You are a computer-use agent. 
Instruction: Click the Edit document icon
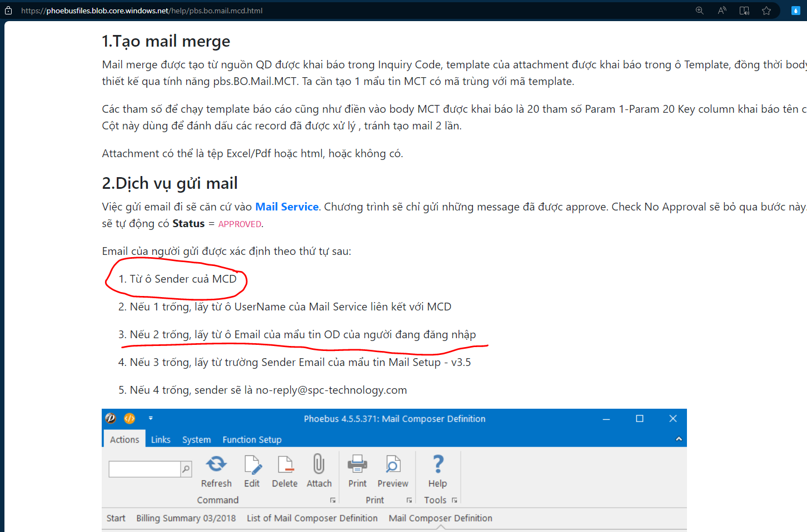(x=252, y=464)
